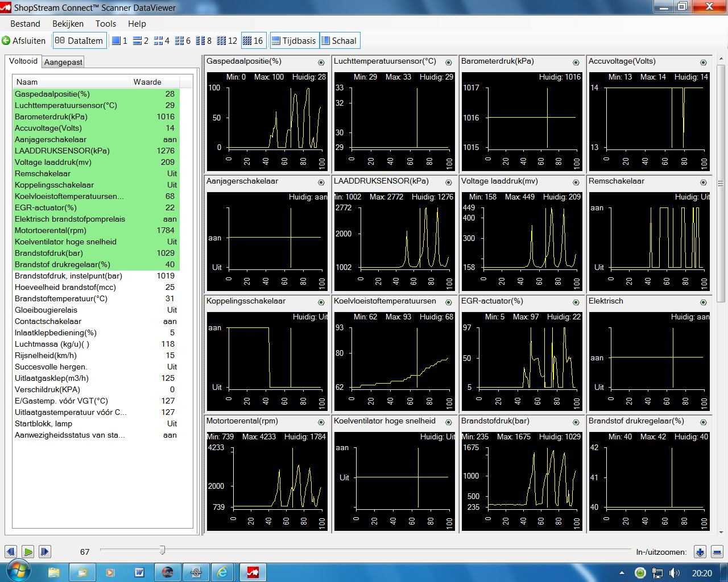This screenshot has width=728, height=582.
Task: Step forward one frame in playback
Action: pos(44,551)
